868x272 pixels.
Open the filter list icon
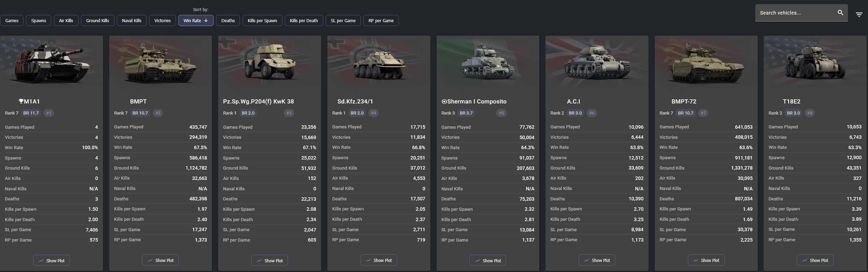point(859,14)
